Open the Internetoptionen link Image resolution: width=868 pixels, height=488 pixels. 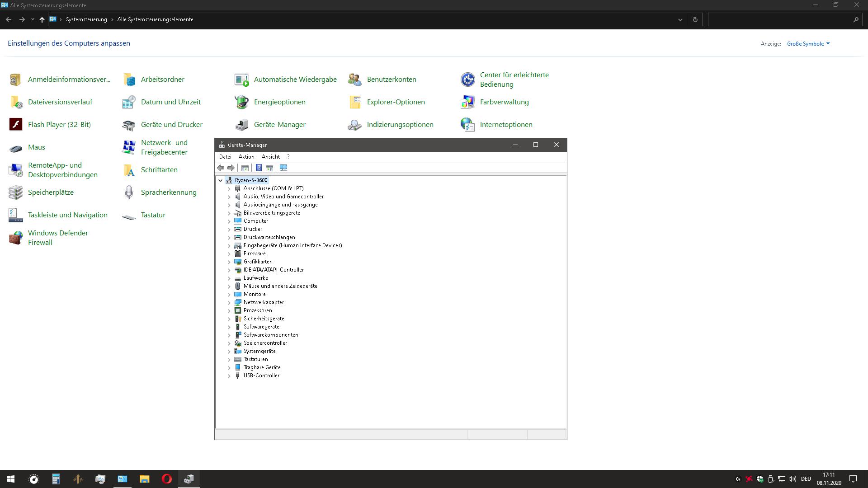[x=506, y=124]
